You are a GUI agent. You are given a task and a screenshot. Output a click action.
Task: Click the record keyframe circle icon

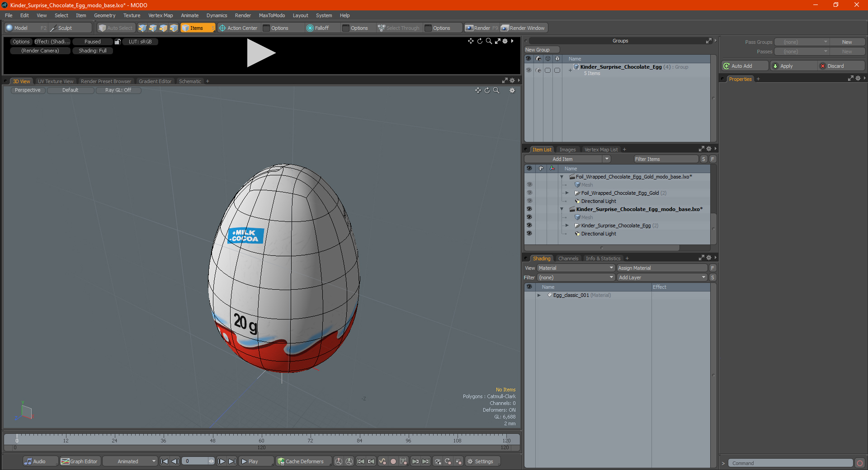tap(393, 461)
